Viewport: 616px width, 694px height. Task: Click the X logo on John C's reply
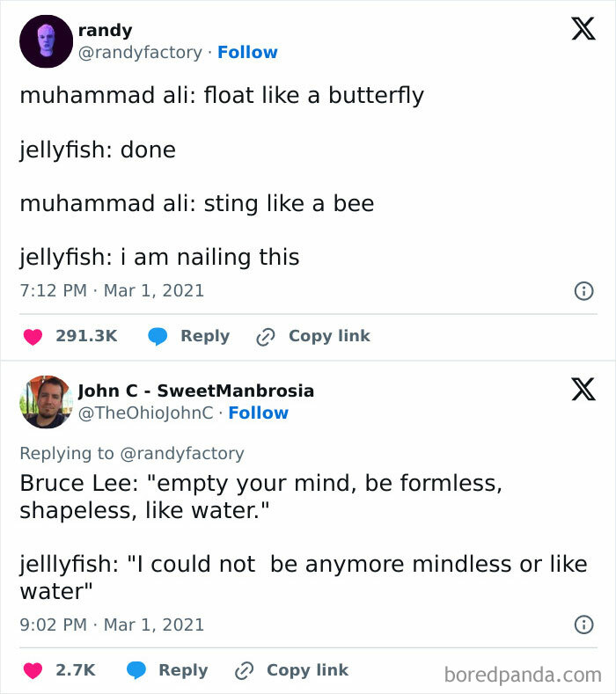pyautogui.click(x=583, y=390)
